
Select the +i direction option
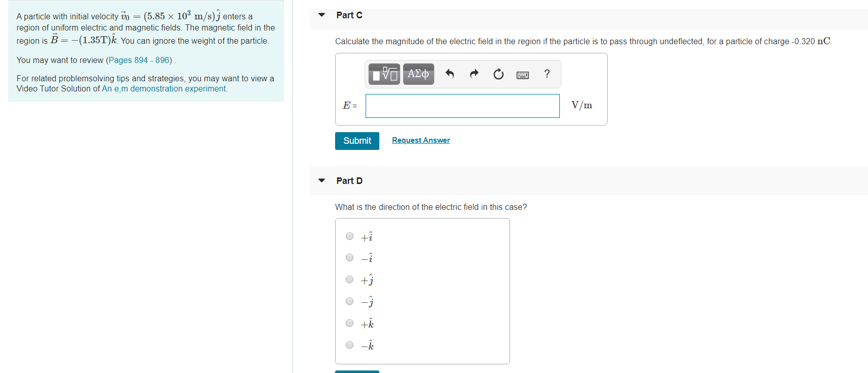coord(349,236)
